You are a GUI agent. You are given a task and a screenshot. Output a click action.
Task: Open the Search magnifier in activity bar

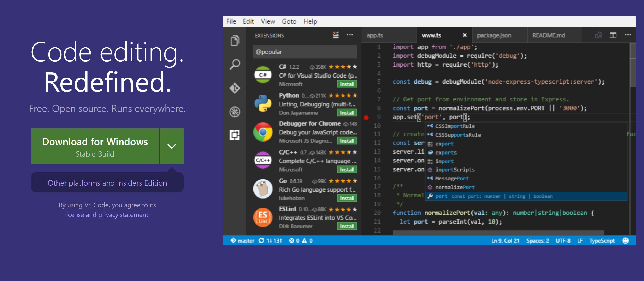[234, 65]
